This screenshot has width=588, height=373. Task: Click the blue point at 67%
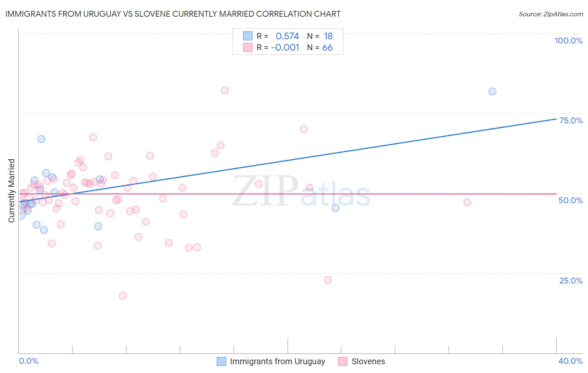point(41,139)
